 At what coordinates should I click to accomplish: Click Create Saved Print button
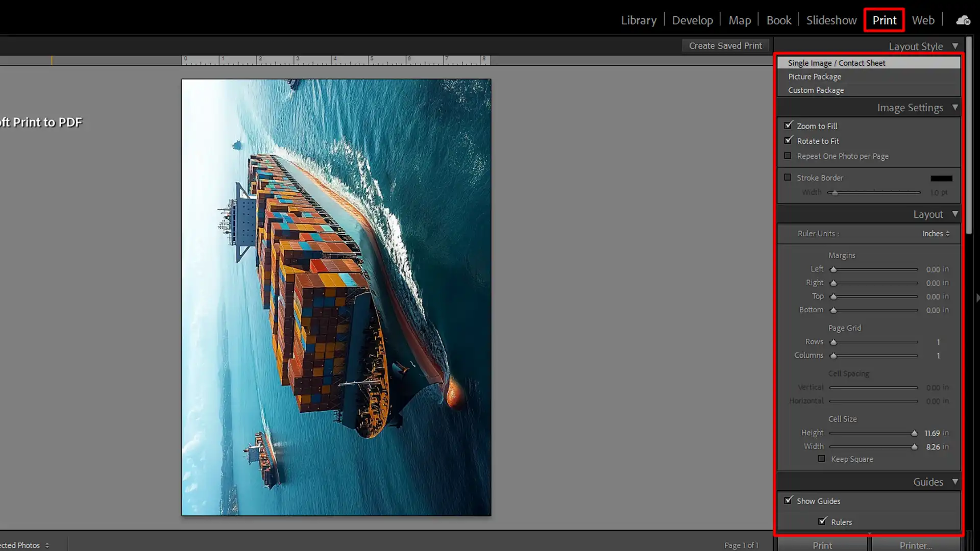725,46
